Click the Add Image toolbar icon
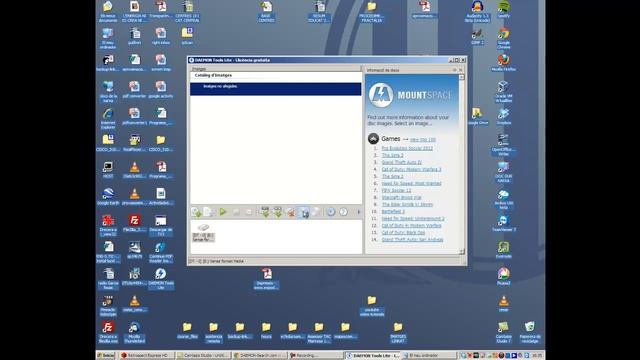Viewport: 640px width, 360px height. coord(196,212)
